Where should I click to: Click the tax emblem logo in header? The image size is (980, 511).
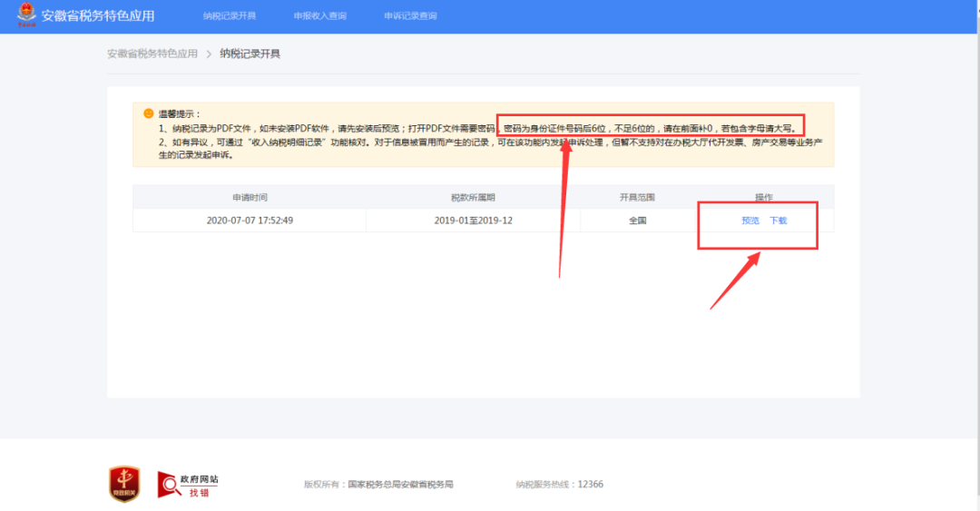click(x=26, y=15)
